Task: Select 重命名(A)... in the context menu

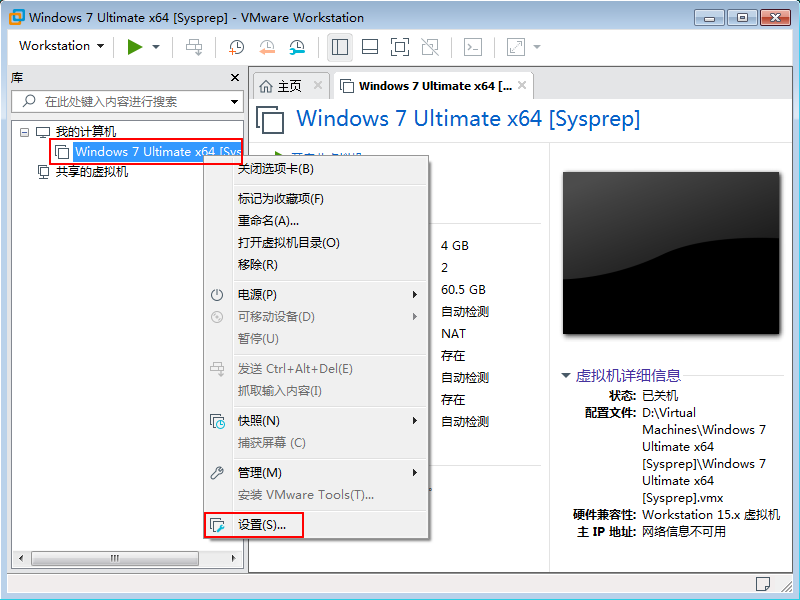Action: tap(268, 221)
